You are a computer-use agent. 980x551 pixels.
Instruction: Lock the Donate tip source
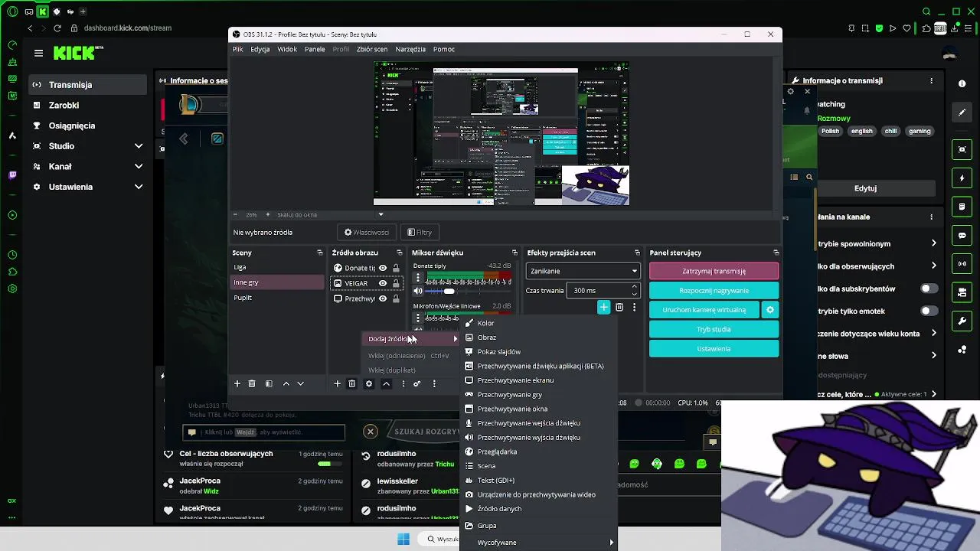point(396,268)
